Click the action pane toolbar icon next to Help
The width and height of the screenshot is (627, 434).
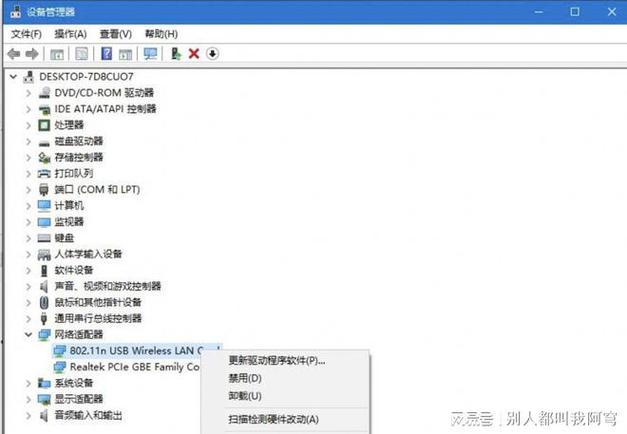[125, 54]
